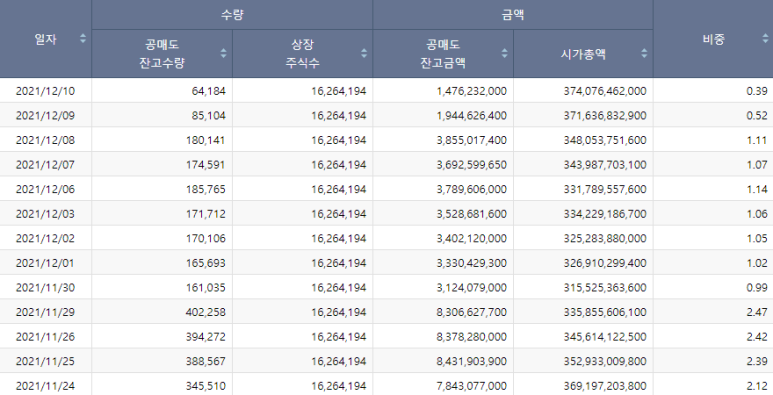Sort by 일자 column sort arrows
Image resolution: width=773 pixels, height=395 pixels.
pyautogui.click(x=83, y=38)
